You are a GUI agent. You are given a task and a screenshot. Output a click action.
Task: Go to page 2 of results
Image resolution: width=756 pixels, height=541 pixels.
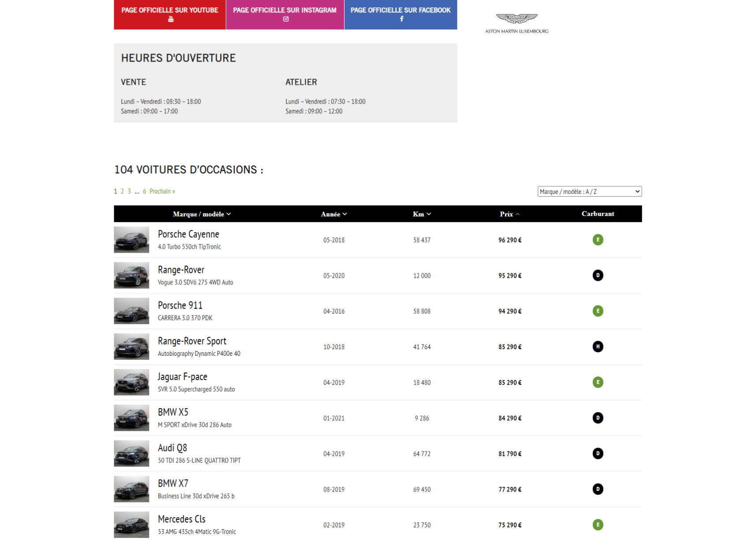pyautogui.click(x=122, y=191)
